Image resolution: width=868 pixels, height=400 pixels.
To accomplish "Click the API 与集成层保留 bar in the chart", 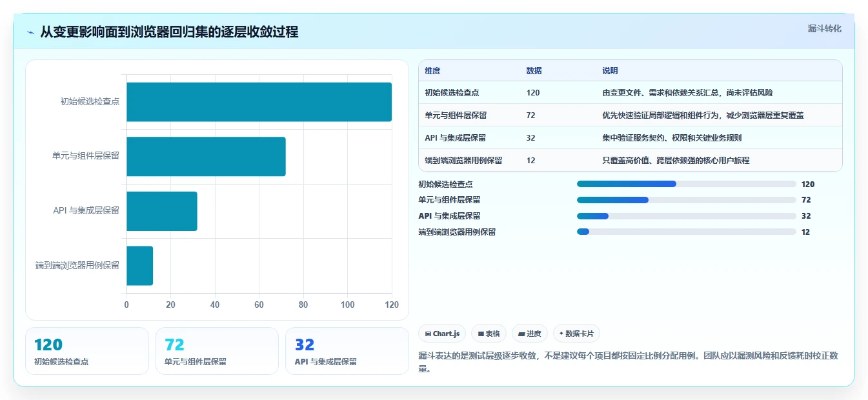I will coord(162,211).
